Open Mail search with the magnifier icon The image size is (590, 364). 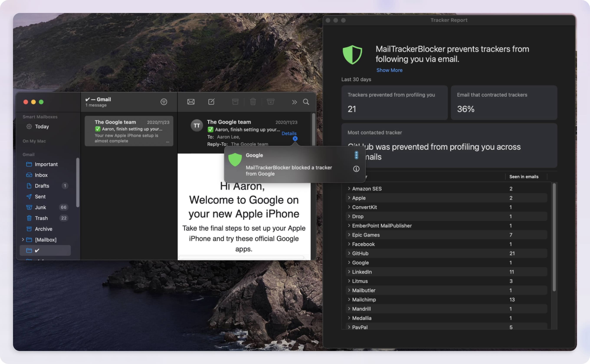306,102
